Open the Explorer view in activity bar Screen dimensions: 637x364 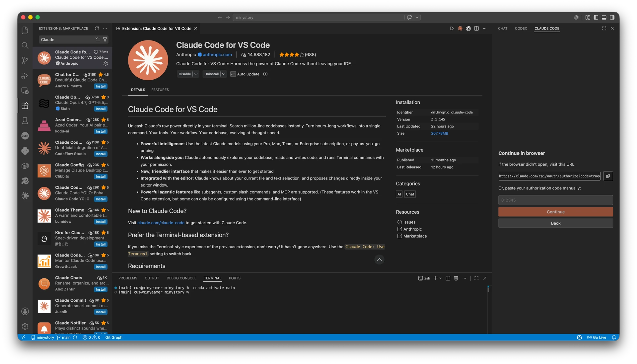(x=25, y=30)
